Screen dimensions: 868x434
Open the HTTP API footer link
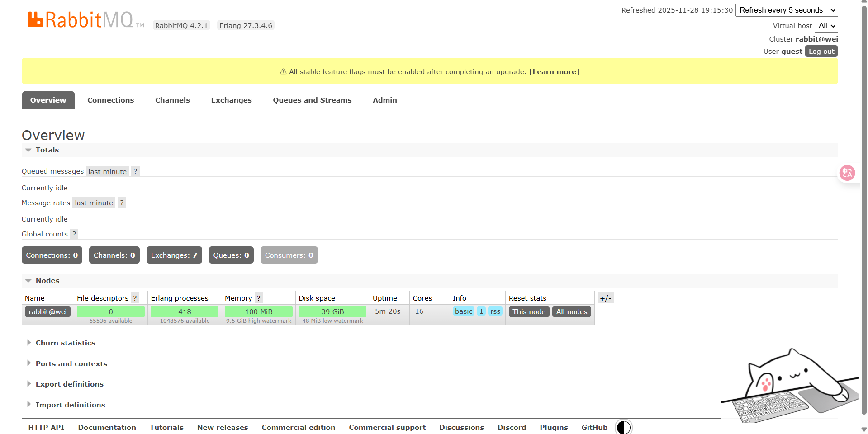47,427
